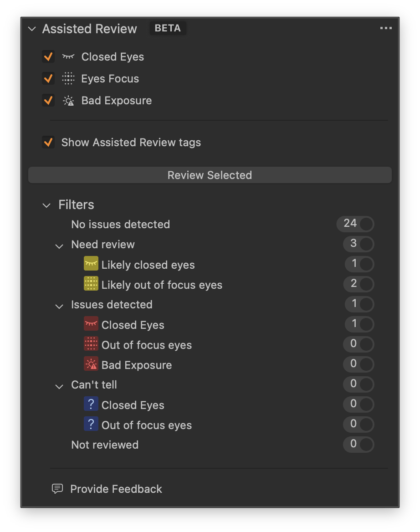Screen dimensions: 420x532
Task: Open the three-dot panel options menu
Action: point(386,28)
